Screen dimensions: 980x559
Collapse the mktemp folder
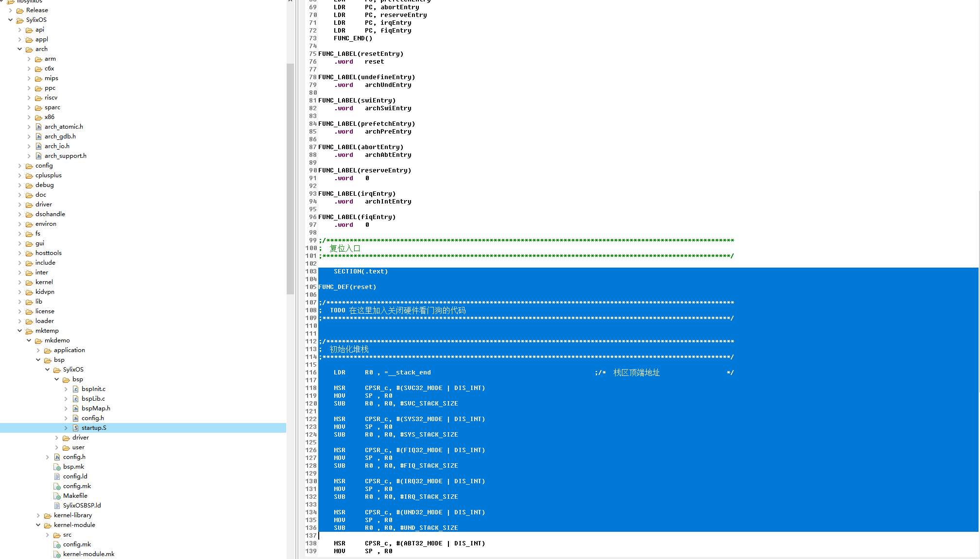pos(20,331)
